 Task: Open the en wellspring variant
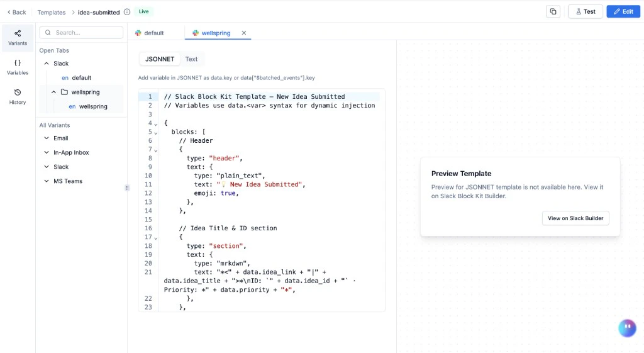(x=88, y=106)
